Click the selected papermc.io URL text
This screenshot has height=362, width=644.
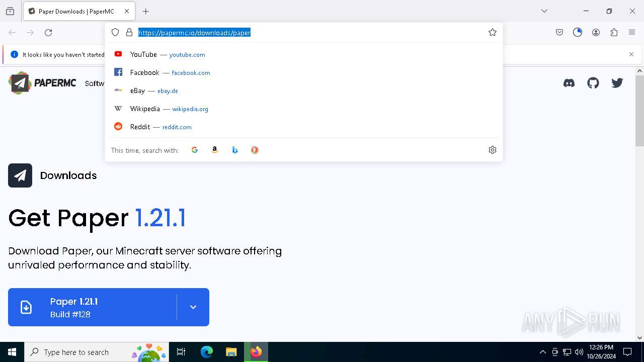point(194,33)
